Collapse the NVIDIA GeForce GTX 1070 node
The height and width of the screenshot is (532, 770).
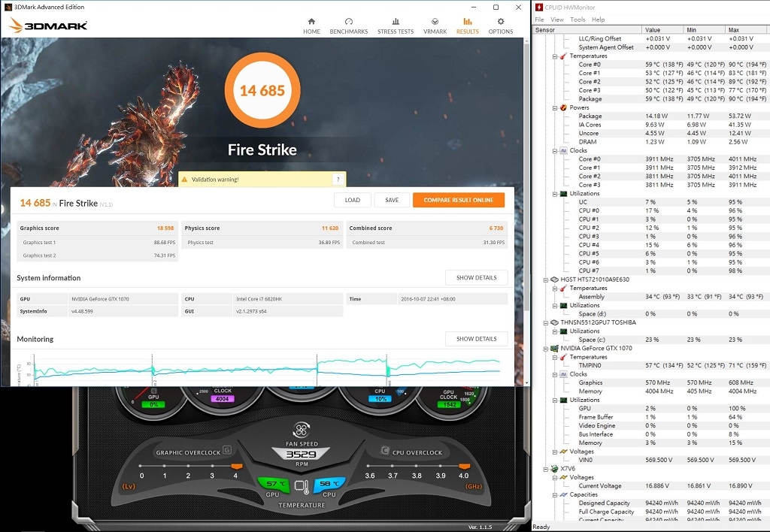coord(546,349)
